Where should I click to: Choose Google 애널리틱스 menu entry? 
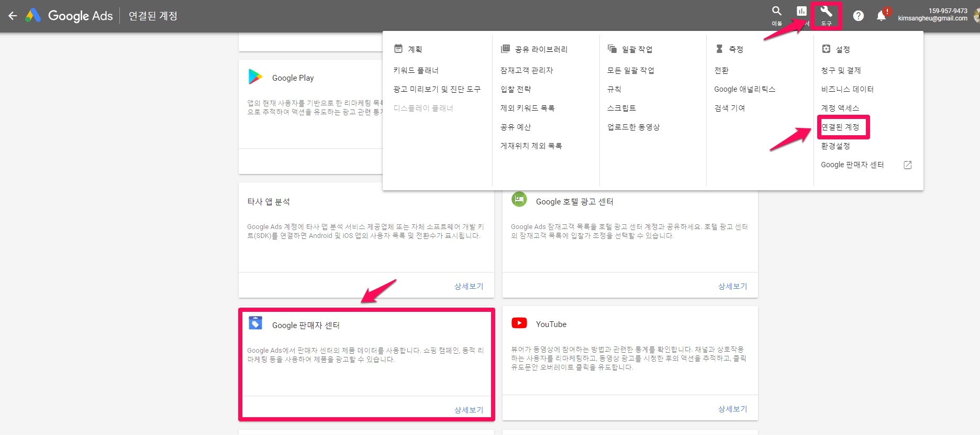(744, 89)
